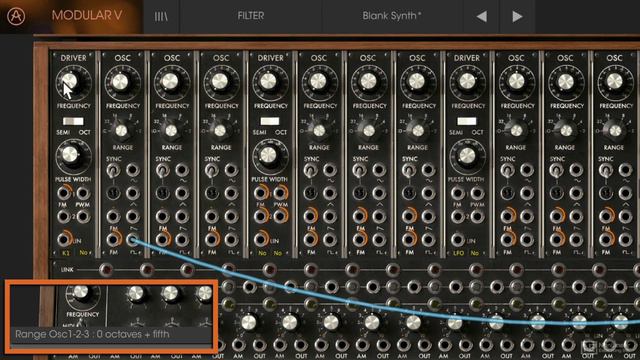This screenshot has width=640, height=360.
Task: Click PWM 1 jack on second DRIVER
Action: (x=280, y=193)
